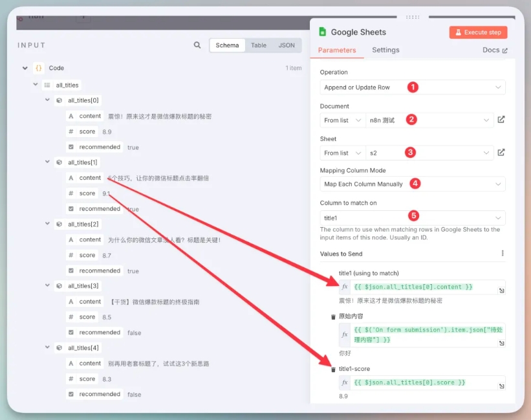The width and height of the screenshot is (531, 420).
Task: Click the fx icon of the title1-score field
Action: pos(345,382)
